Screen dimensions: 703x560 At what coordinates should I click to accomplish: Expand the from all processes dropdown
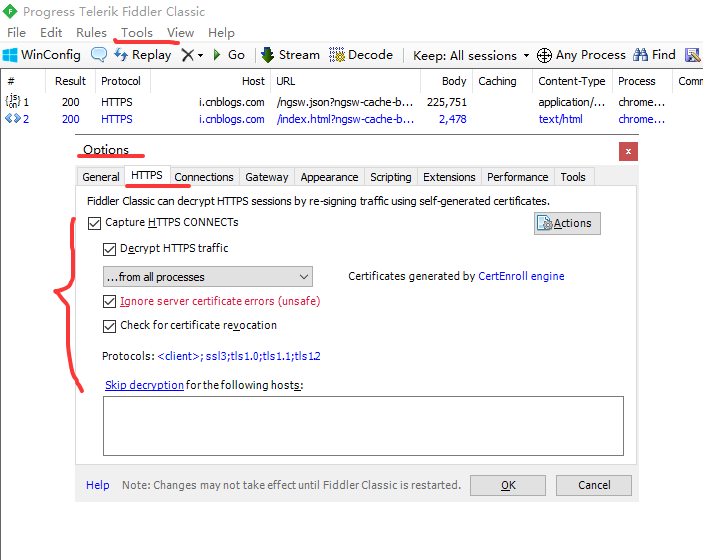coord(208,277)
